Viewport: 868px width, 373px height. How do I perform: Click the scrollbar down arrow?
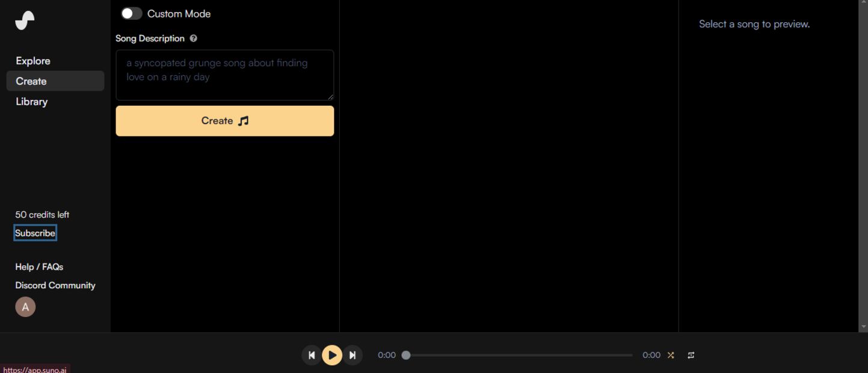(x=863, y=327)
